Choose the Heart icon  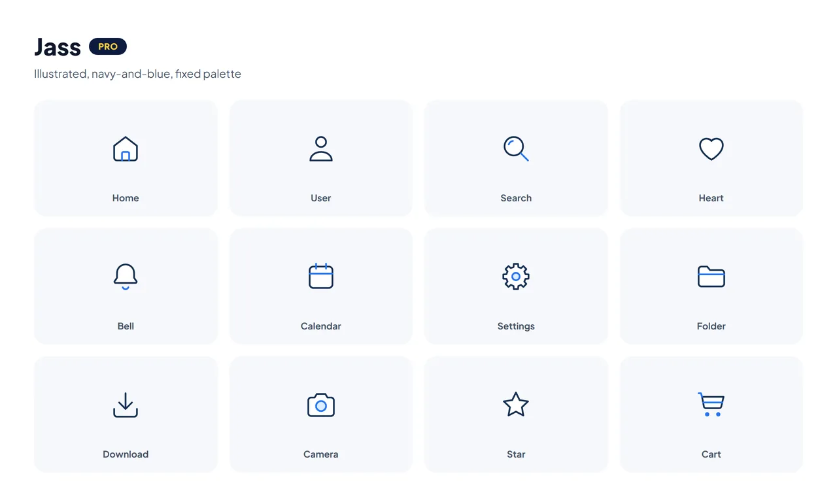coord(711,149)
